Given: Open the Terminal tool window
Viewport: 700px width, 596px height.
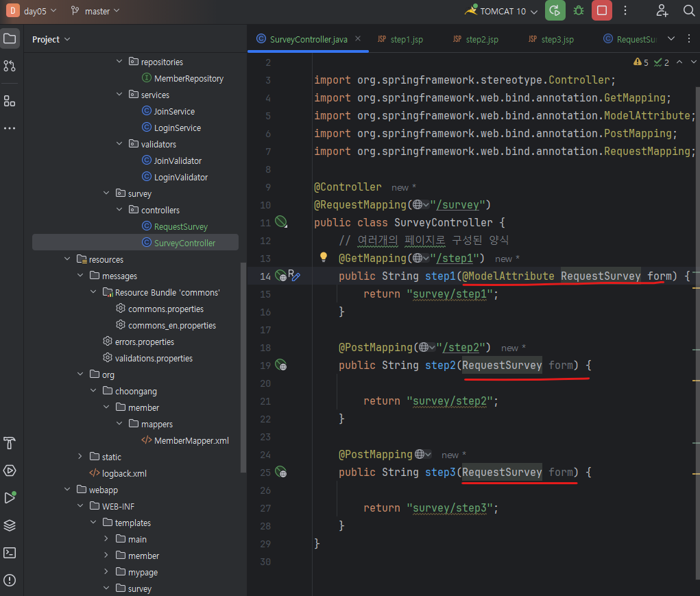Looking at the screenshot, I should [x=10, y=553].
